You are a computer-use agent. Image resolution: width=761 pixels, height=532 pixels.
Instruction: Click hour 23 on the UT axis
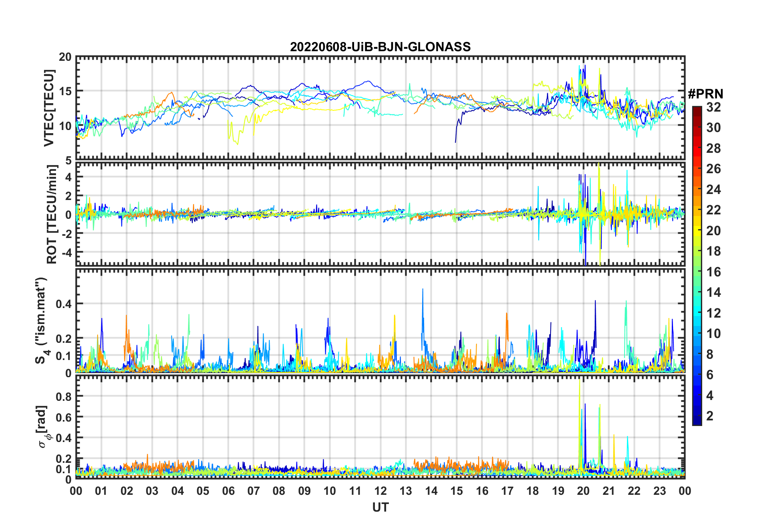[660, 491]
